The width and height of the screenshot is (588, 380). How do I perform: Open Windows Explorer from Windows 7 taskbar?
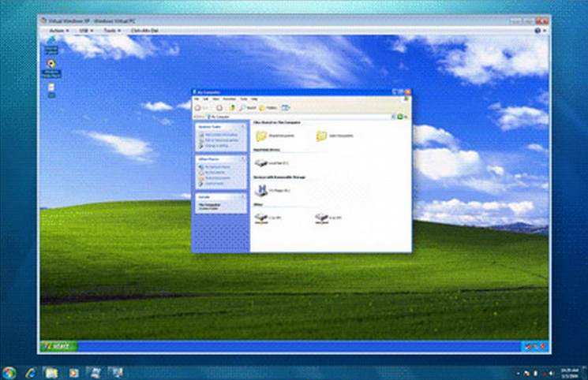pos(52,373)
